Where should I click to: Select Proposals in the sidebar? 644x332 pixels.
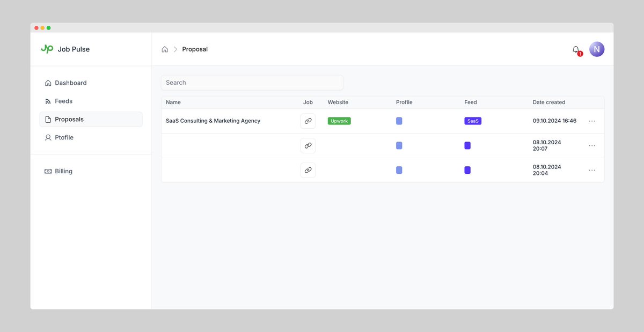pos(91,119)
